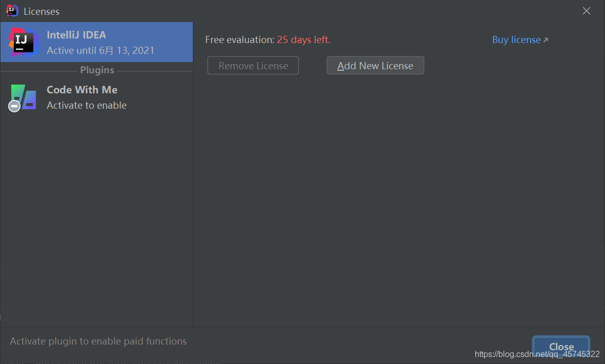Click the 'Activate to enable' text

[x=87, y=106]
